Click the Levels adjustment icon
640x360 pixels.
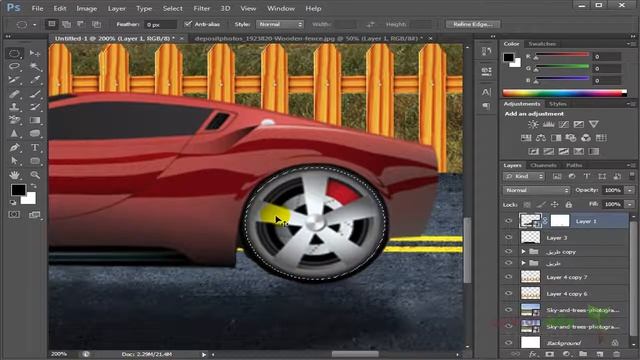point(548,124)
